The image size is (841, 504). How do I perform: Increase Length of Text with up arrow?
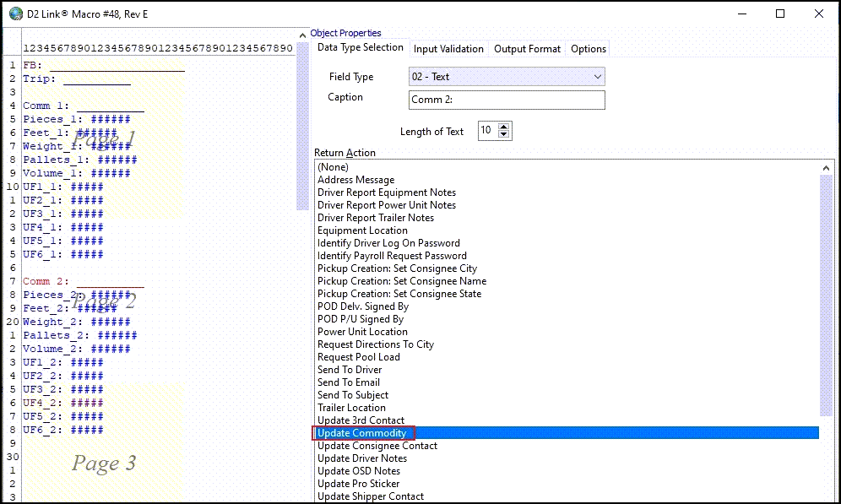click(x=505, y=127)
